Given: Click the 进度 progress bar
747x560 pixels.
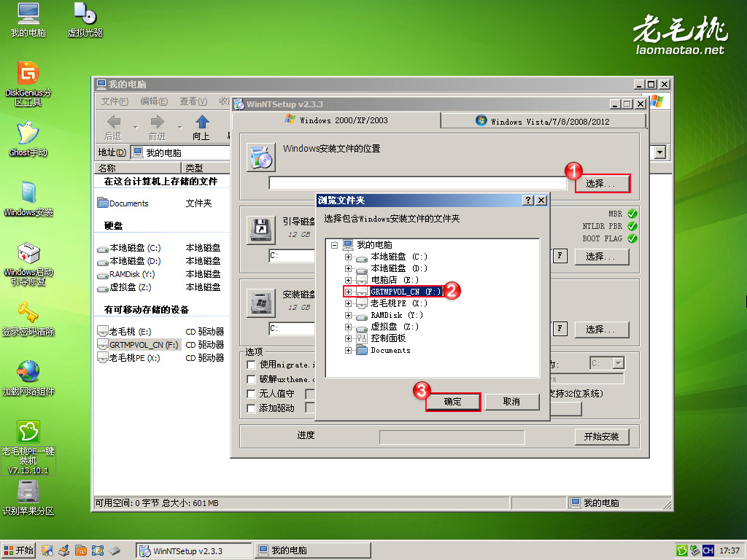Looking at the screenshot, I should (x=452, y=437).
